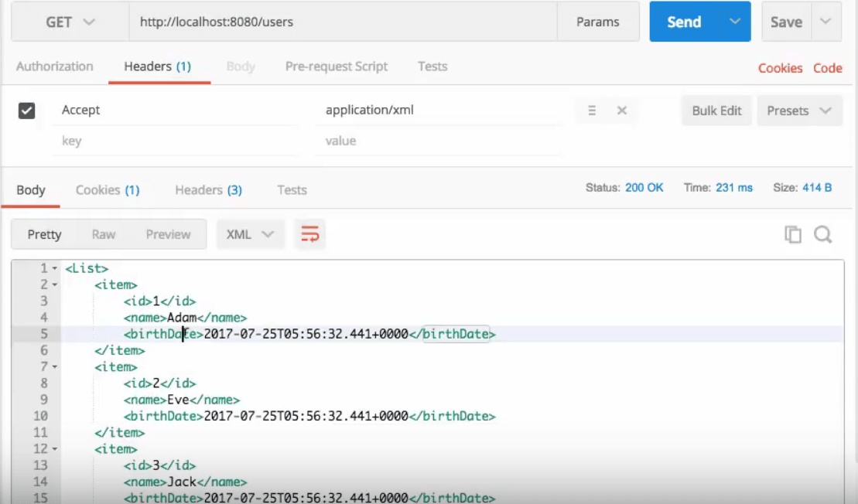Open search in response with magnifier icon
858x504 pixels.
coord(822,234)
